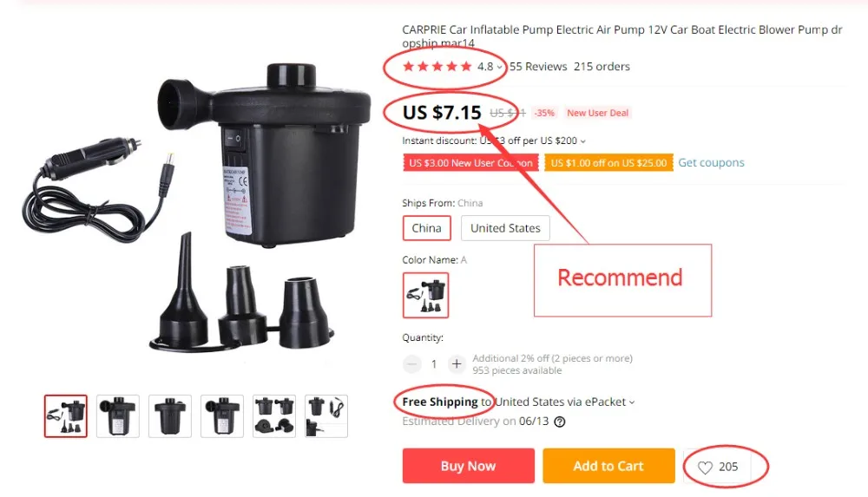Open the Get coupons link
Viewport: 868px width, 497px height.
pos(712,163)
